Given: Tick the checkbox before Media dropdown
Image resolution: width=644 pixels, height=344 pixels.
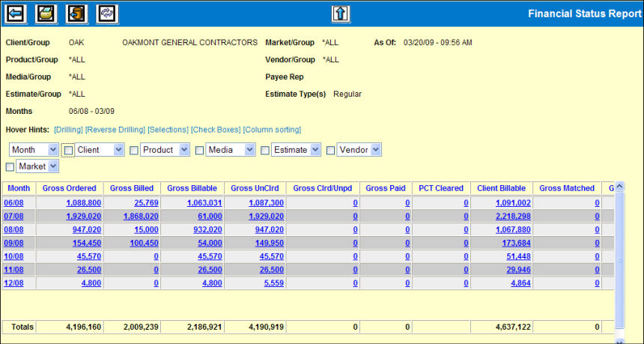Looking at the screenshot, I should [x=199, y=151].
